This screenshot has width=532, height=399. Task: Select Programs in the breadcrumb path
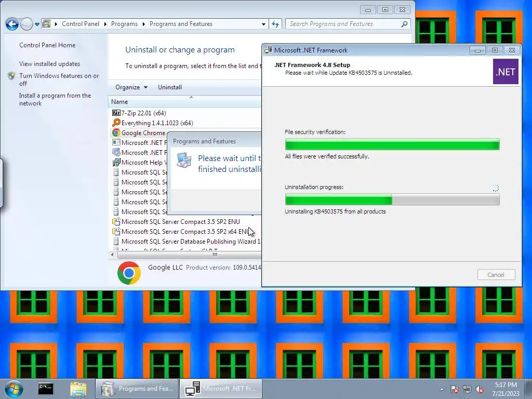coord(124,24)
